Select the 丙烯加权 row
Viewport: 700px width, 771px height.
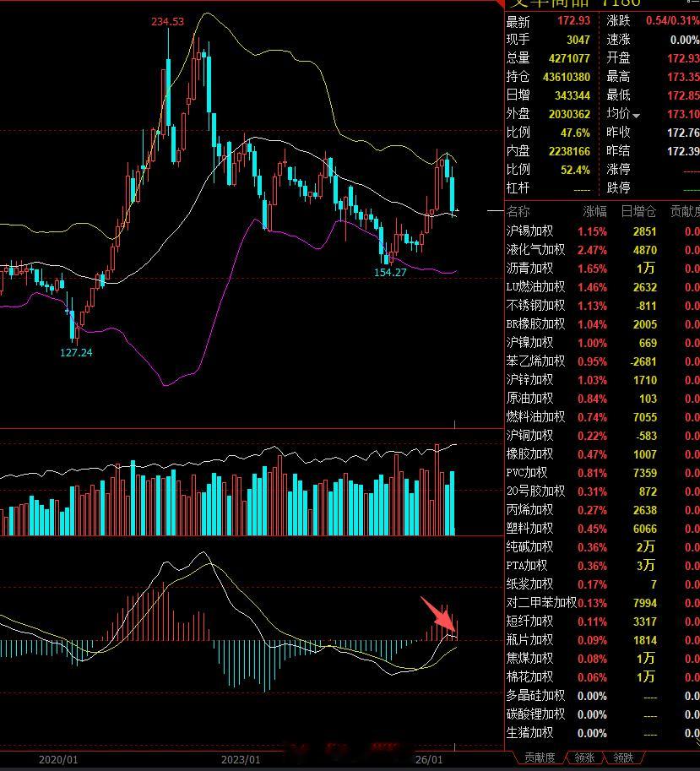pyautogui.click(x=603, y=510)
